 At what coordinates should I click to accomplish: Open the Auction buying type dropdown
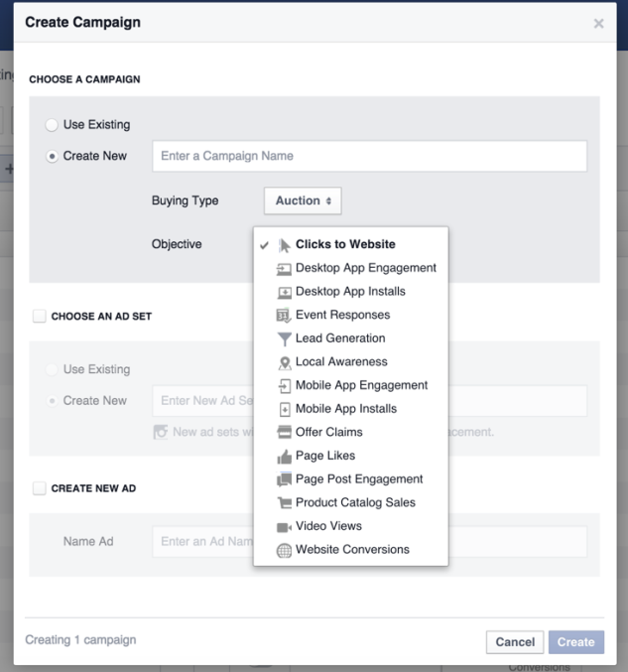(303, 201)
